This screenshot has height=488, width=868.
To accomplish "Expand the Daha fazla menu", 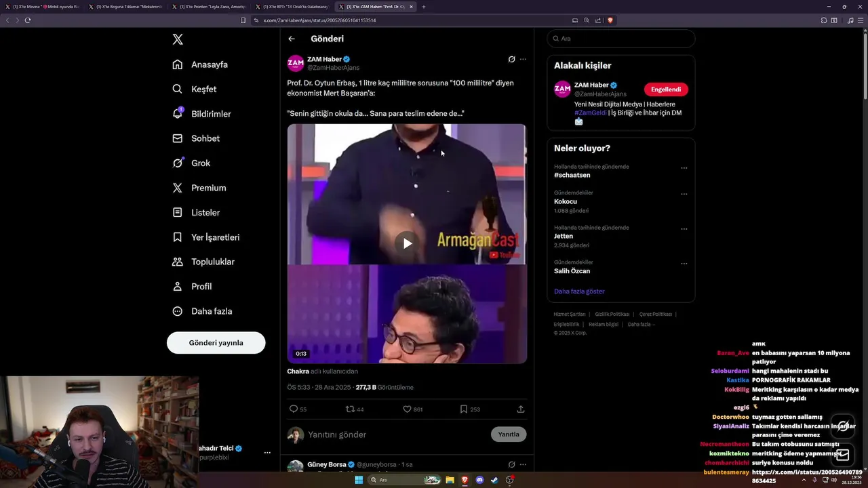I will click(202, 311).
